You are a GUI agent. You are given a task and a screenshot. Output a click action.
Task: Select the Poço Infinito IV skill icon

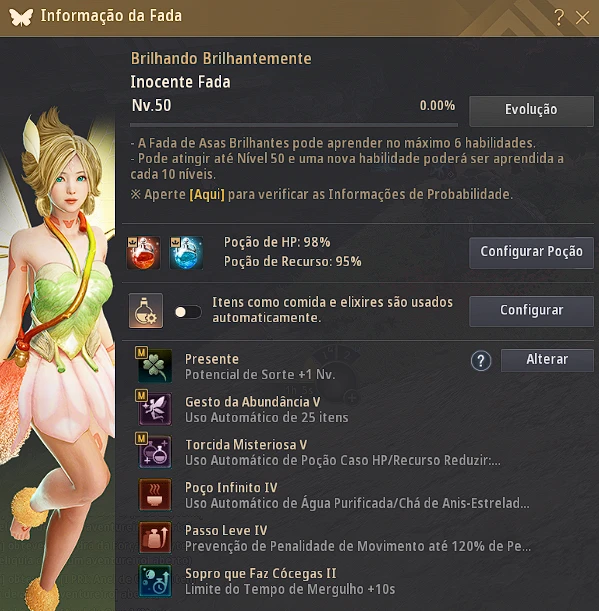[155, 494]
